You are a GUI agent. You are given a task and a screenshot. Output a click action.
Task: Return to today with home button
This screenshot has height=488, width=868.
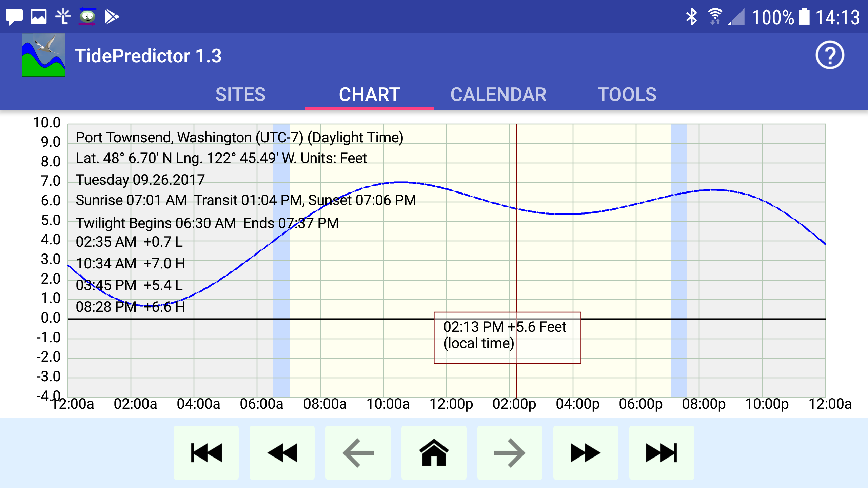pyautogui.click(x=434, y=452)
